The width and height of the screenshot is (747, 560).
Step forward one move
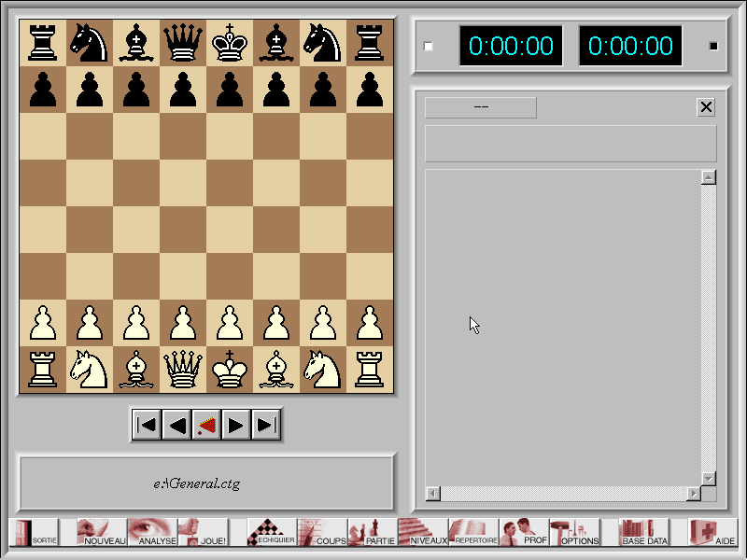point(236,425)
